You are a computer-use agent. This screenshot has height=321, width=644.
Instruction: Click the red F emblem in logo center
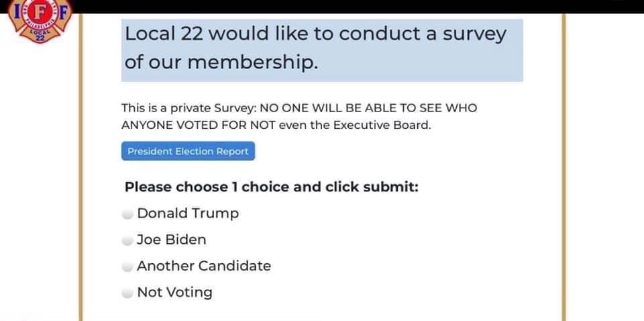click(40, 12)
